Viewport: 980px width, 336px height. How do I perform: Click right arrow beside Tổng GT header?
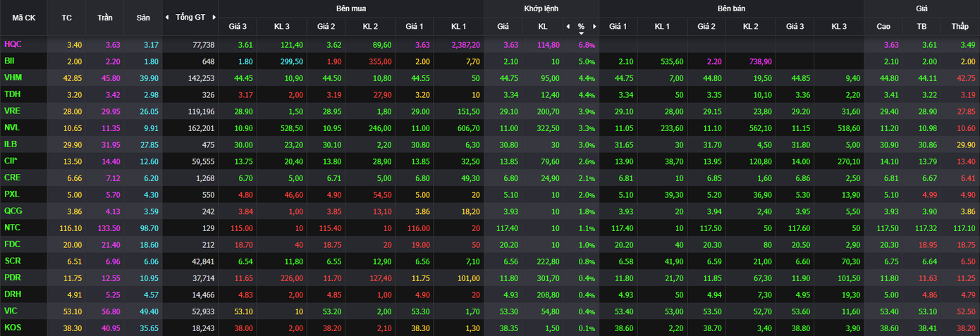click(214, 18)
